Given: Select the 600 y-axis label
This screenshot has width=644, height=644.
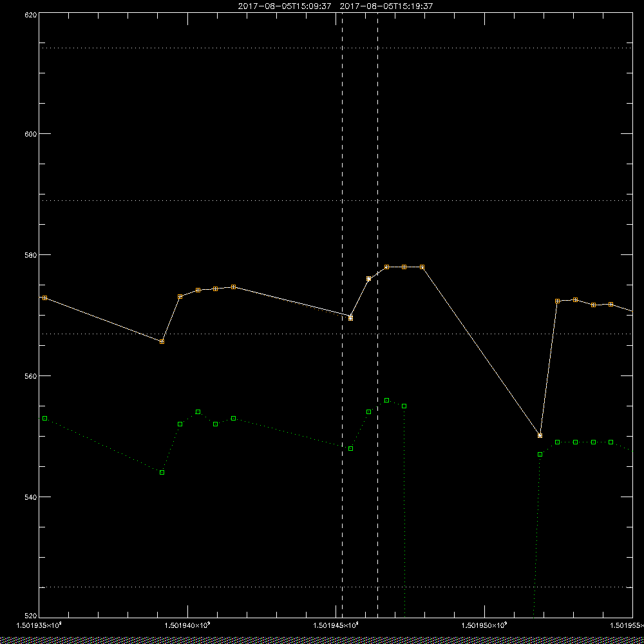Looking at the screenshot, I should pos(31,134).
